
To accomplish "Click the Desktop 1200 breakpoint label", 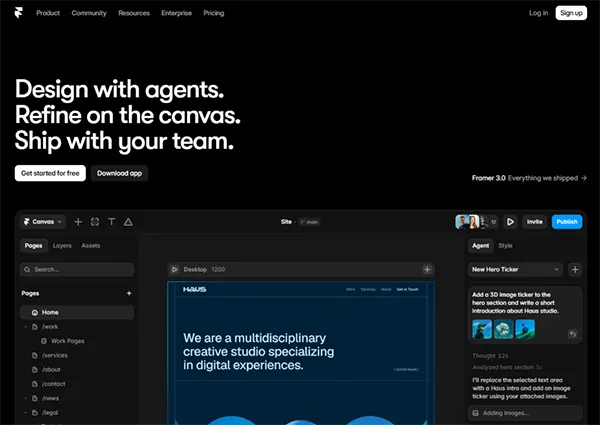I will coord(204,270).
